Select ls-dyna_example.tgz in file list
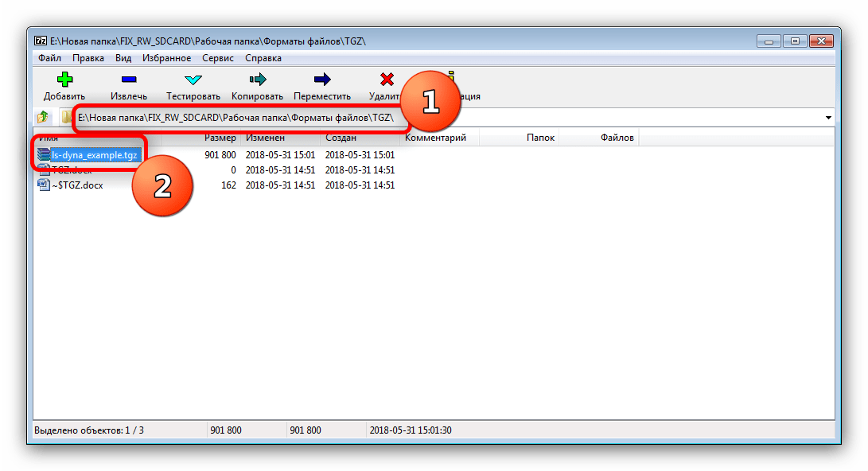The image size is (868, 471). tap(94, 155)
